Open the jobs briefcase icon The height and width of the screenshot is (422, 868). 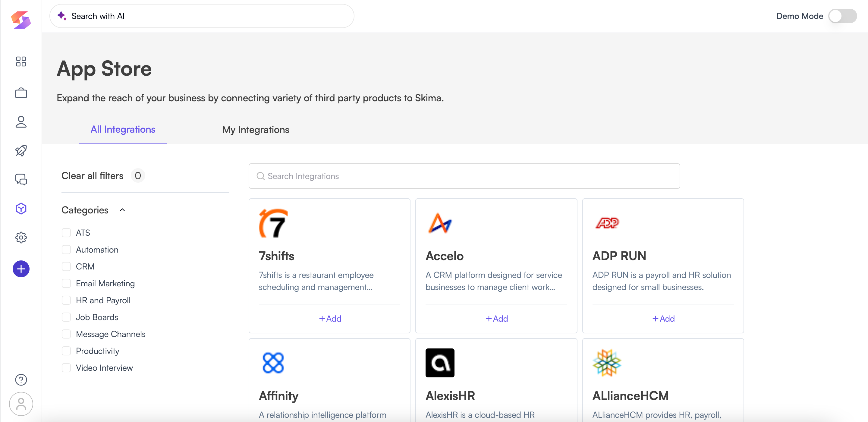[21, 93]
